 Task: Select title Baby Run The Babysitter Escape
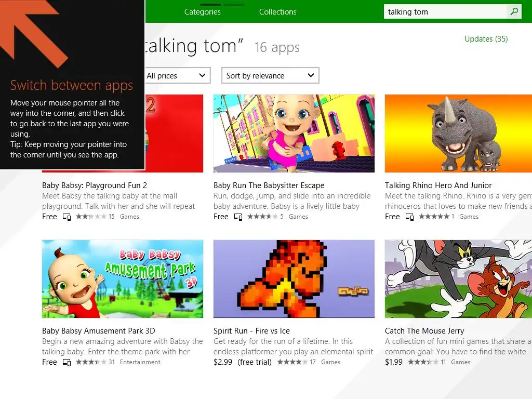click(269, 185)
